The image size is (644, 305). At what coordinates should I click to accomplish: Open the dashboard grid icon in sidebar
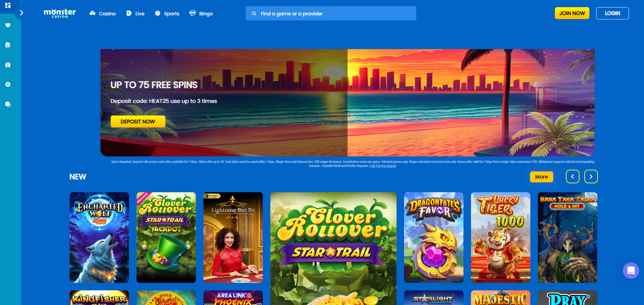point(8,5)
